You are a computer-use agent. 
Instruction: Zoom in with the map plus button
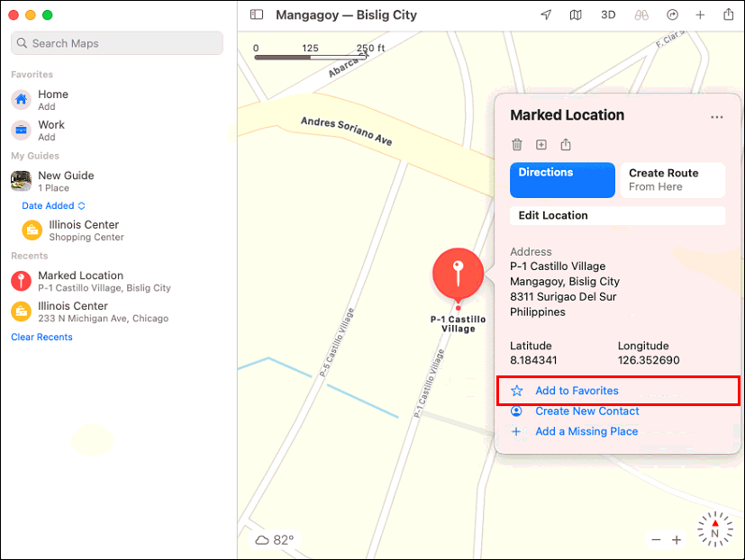[x=677, y=539]
